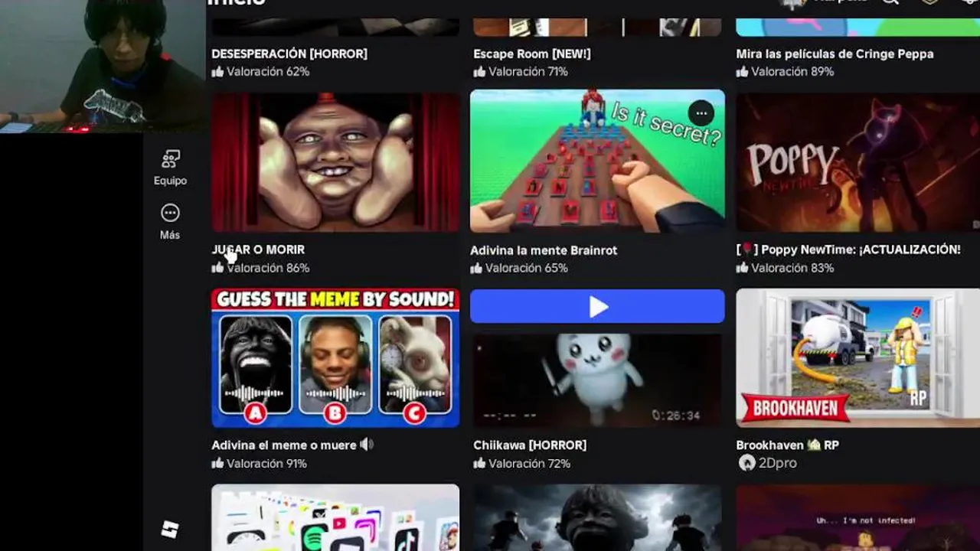Click the 2Dpro avatar icon under Brookhaven

coord(746,463)
